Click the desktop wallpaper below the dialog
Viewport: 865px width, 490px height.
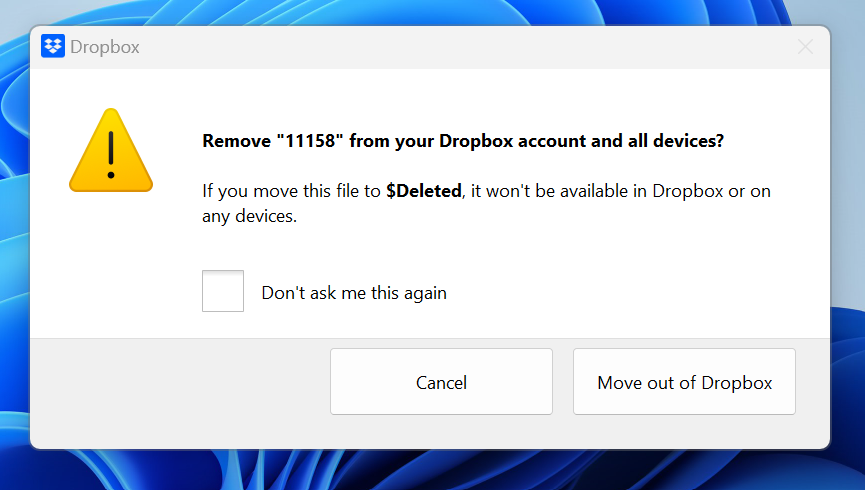pos(430,470)
